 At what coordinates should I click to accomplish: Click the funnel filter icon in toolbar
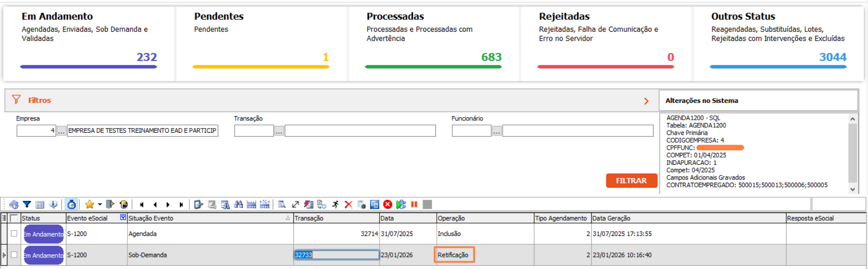(27, 205)
